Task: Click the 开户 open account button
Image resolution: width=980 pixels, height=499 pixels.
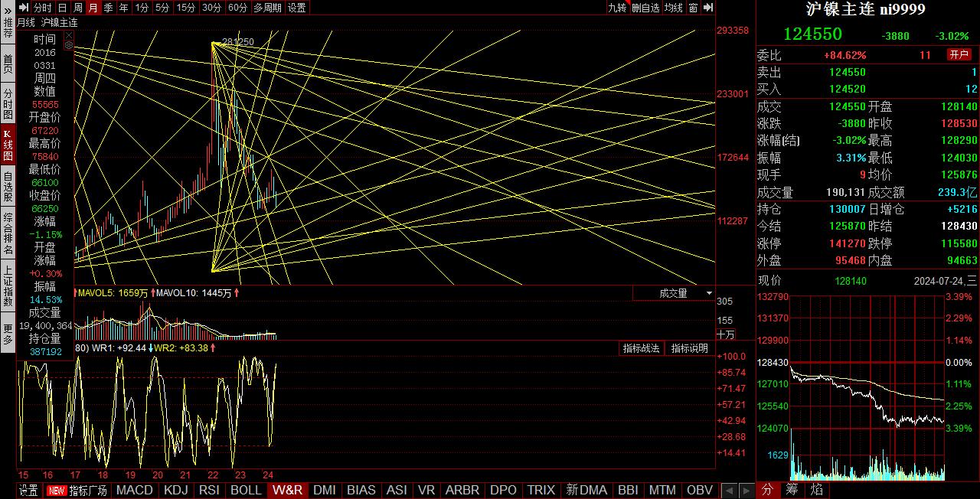Action: 959,55
